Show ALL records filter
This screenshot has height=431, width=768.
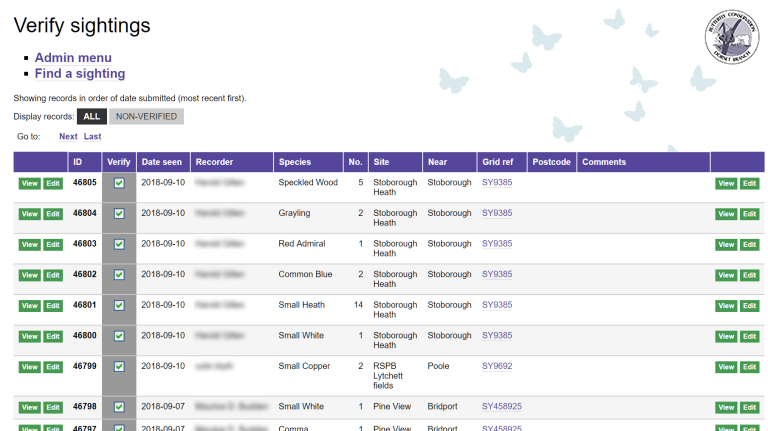[91, 117]
